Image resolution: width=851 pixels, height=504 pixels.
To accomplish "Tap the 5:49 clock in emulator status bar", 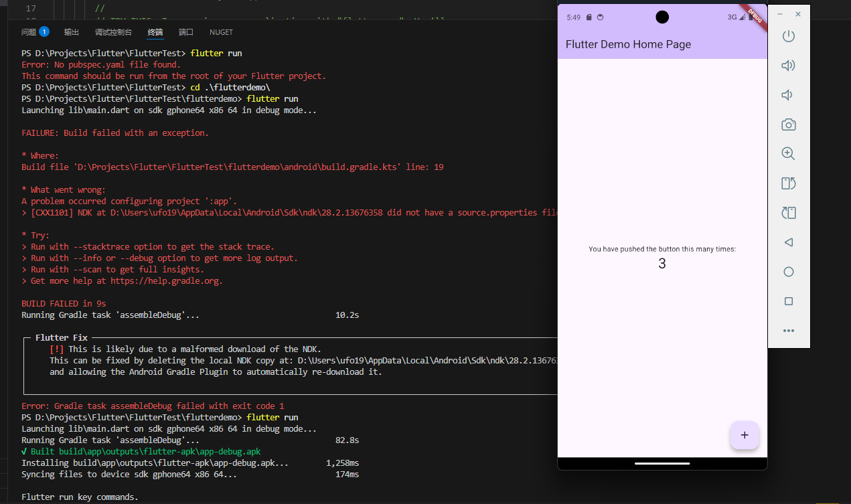I will [x=574, y=17].
